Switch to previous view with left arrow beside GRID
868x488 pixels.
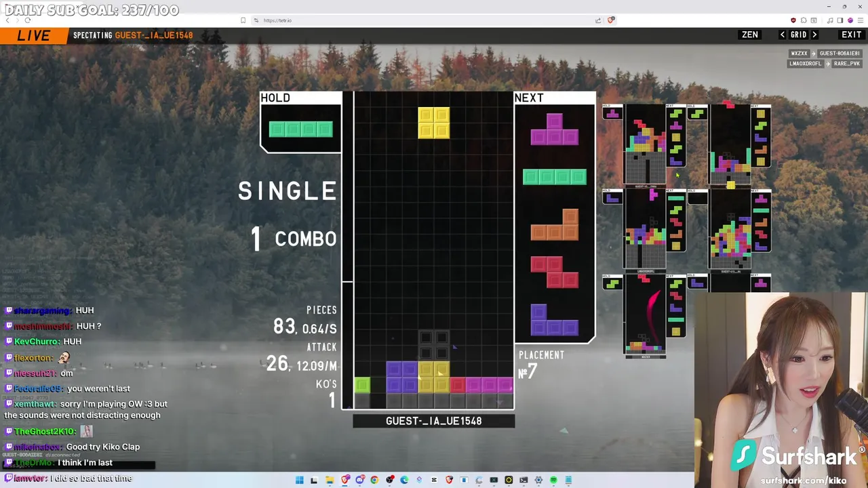point(783,35)
